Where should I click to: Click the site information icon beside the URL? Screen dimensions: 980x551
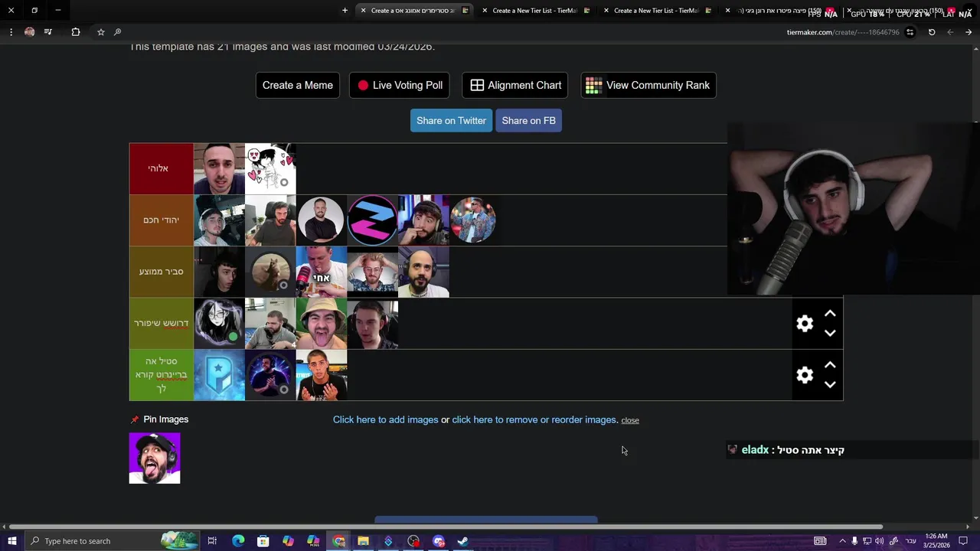(x=910, y=32)
